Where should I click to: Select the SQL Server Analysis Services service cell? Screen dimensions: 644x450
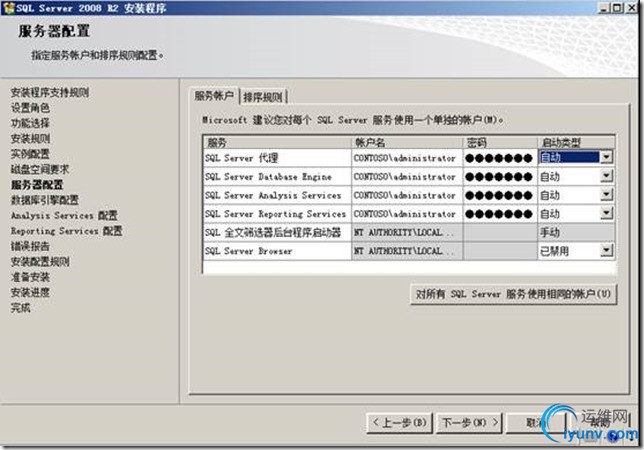(277, 195)
